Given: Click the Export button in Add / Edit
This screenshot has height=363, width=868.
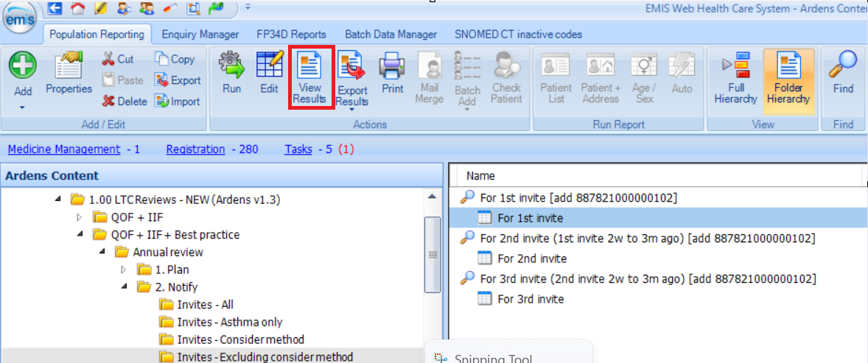Looking at the screenshot, I should point(178,80).
